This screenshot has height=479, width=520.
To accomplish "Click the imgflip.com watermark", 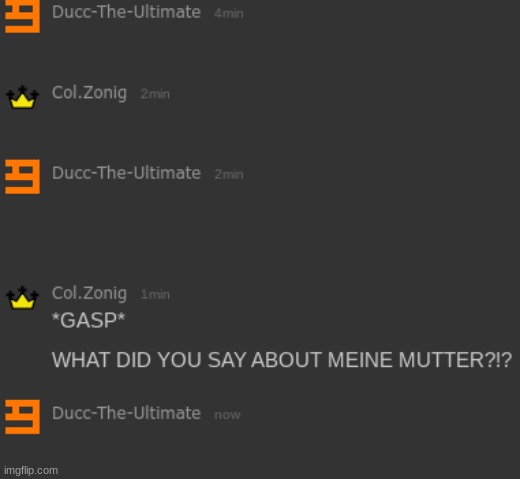I will 31,470.
